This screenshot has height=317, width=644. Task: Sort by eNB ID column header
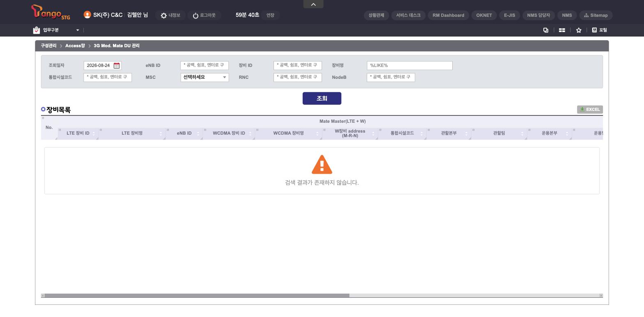point(184,133)
